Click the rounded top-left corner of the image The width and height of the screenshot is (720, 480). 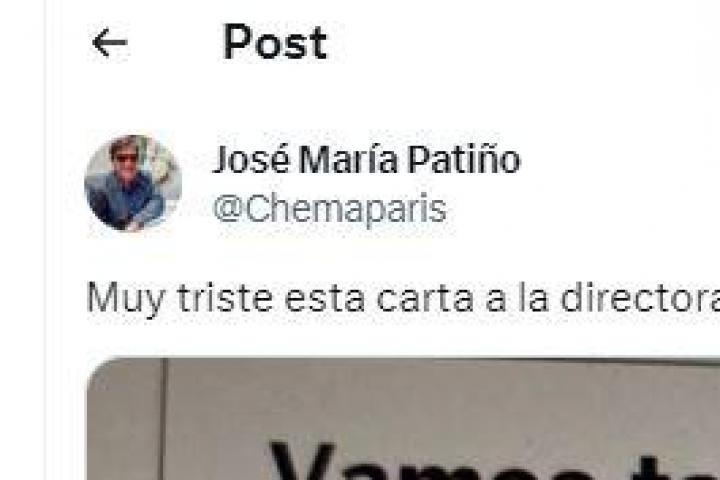pos(99,370)
